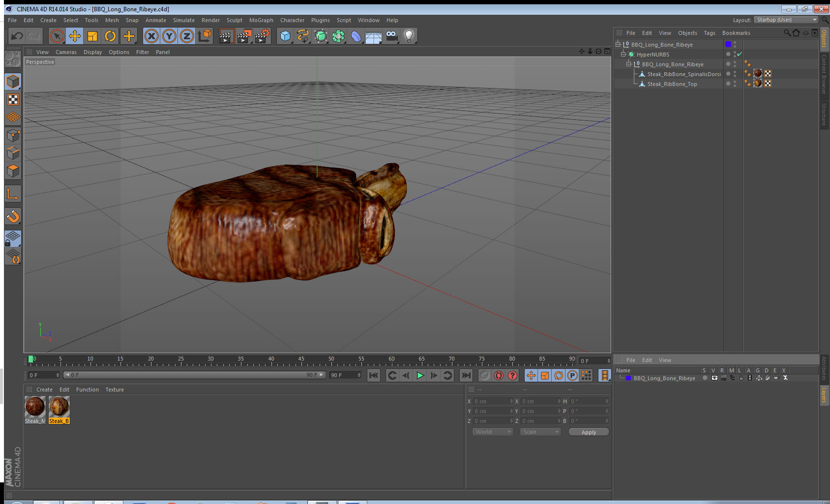The image size is (830, 504).
Task: Select the Steak_B material thumbnail
Action: click(x=59, y=410)
